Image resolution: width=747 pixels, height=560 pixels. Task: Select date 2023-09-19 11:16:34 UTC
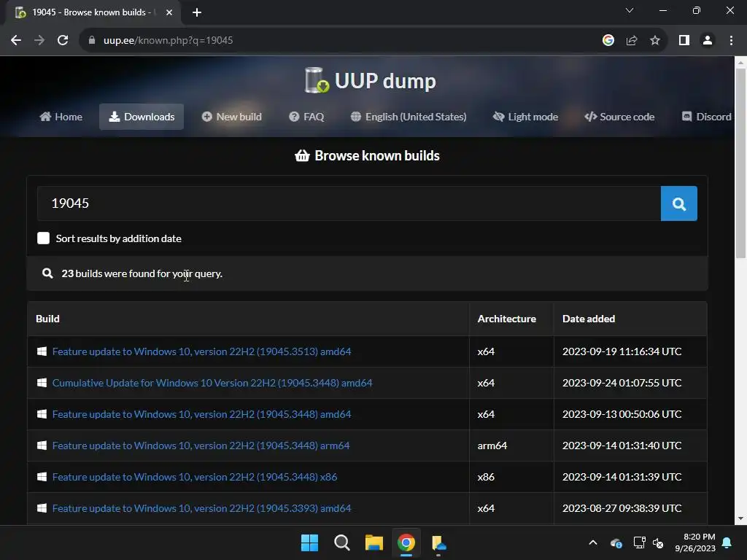[622, 351]
